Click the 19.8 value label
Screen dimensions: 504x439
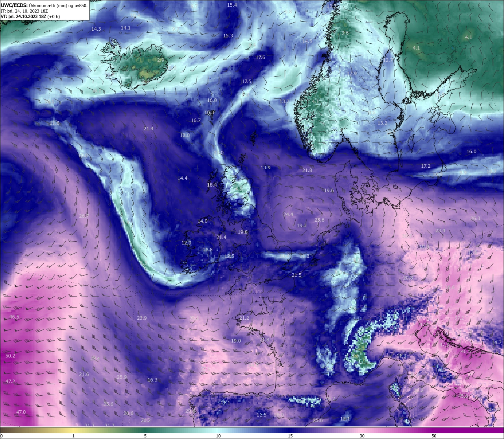click(243, 232)
